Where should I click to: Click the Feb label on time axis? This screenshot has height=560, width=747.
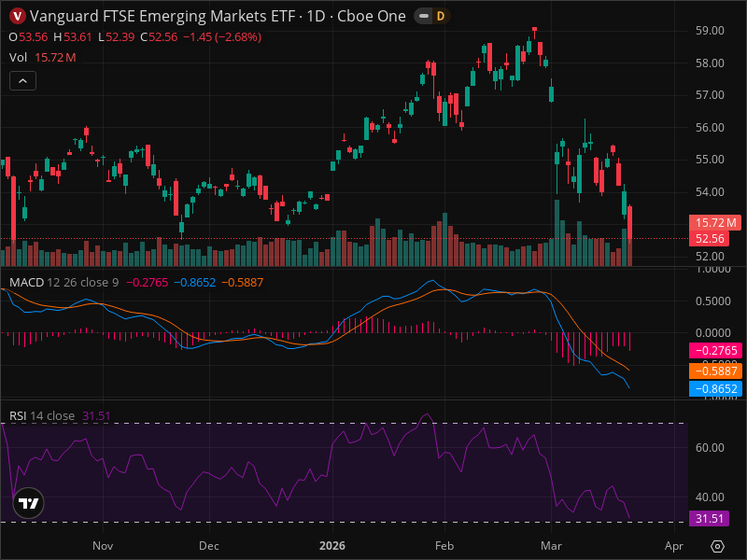click(x=444, y=546)
